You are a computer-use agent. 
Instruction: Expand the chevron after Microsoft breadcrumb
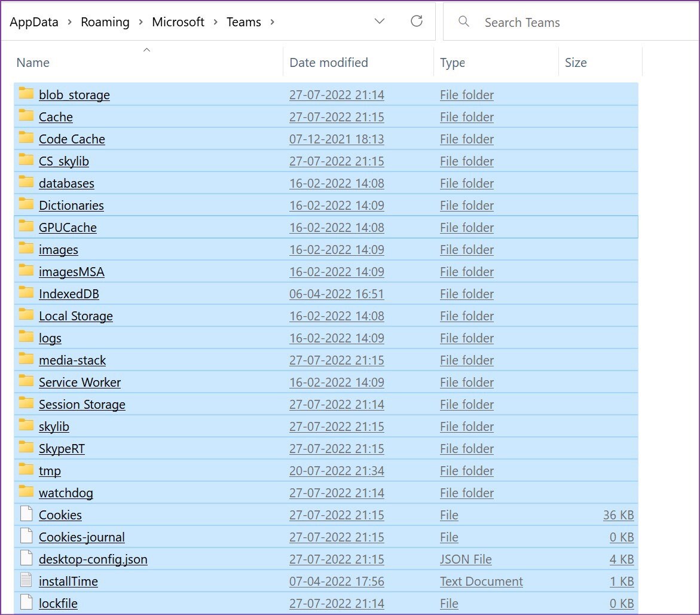tap(215, 22)
